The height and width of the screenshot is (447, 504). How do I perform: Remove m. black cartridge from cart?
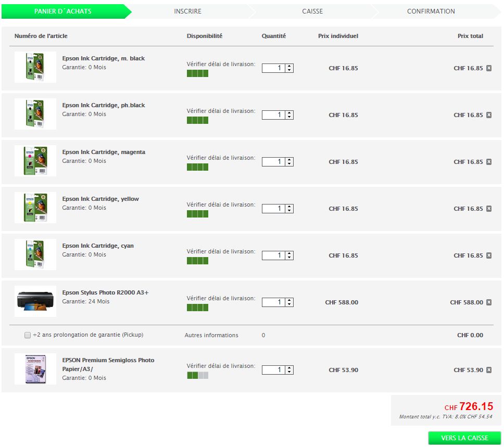coord(489,68)
